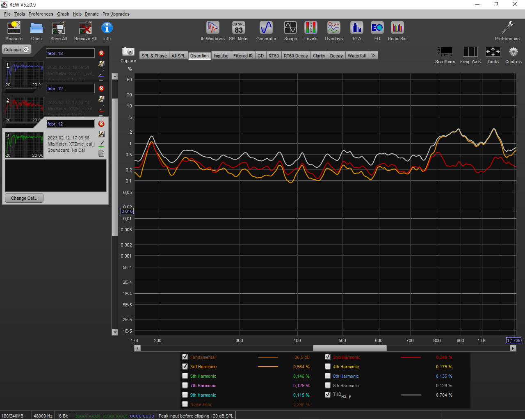525x420 pixels.
Task: Open the Pro Upgrades menu
Action: 116,14
